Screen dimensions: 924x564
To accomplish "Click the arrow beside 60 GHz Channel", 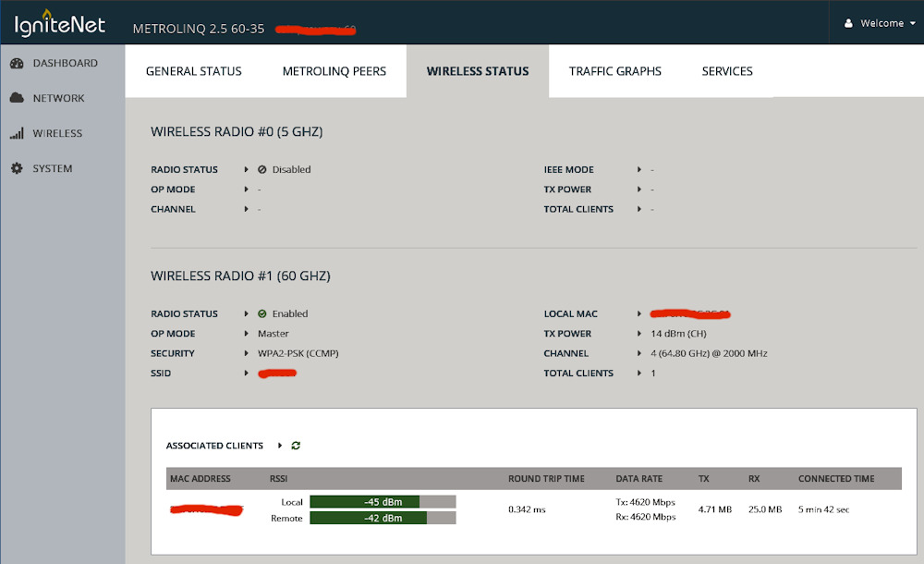I will pyautogui.click(x=639, y=353).
